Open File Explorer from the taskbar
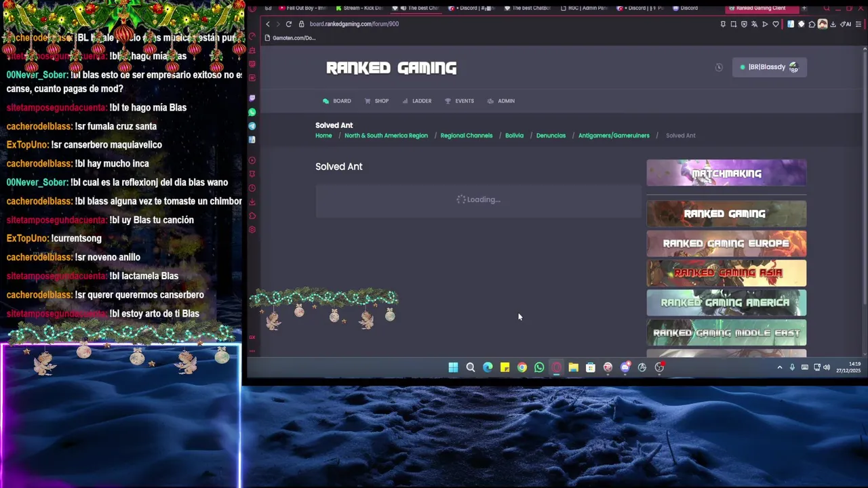Viewport: 868px width, 488px height. [573, 367]
